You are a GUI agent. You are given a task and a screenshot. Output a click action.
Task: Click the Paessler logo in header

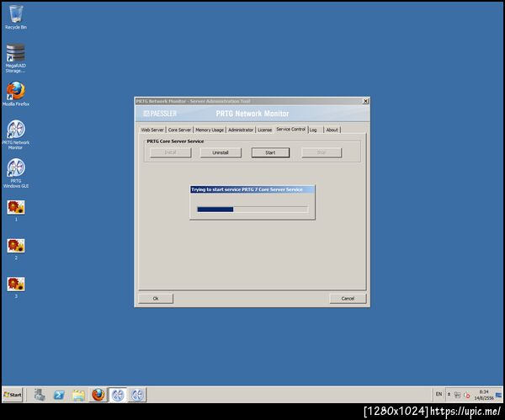[160, 114]
